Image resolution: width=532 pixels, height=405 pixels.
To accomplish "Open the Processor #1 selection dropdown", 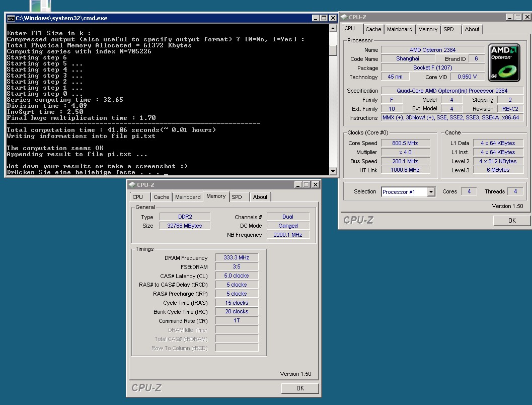I will click(431, 192).
